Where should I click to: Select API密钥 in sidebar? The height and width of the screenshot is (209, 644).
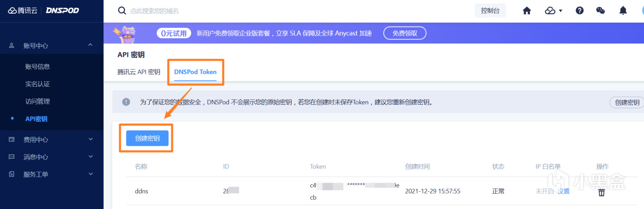click(37, 119)
